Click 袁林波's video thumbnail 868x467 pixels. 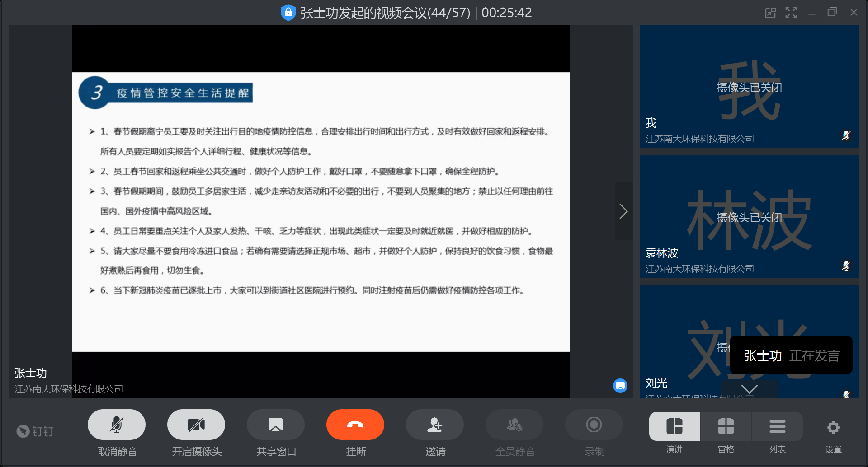coord(749,217)
